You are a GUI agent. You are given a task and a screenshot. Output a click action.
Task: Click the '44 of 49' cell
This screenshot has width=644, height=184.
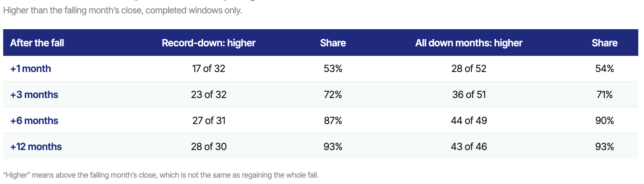click(469, 121)
